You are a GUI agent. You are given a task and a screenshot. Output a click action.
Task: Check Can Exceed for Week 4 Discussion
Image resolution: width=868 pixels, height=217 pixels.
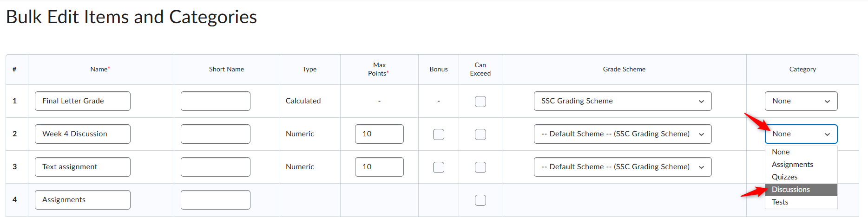(x=480, y=134)
